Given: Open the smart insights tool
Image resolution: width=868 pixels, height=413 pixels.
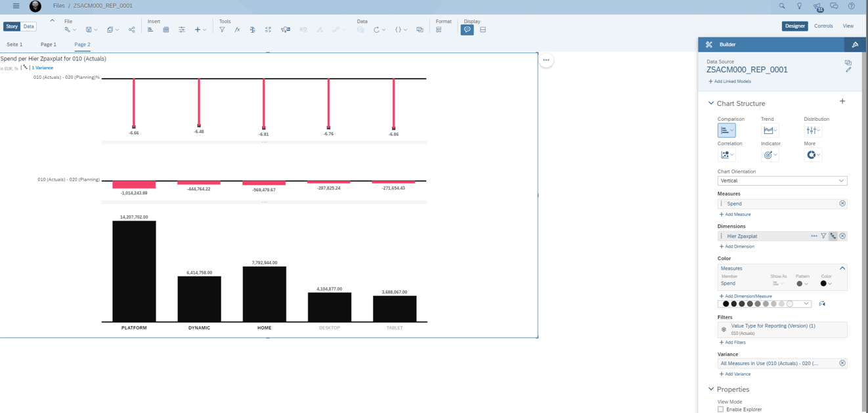Looking at the screenshot, I should (286, 30).
